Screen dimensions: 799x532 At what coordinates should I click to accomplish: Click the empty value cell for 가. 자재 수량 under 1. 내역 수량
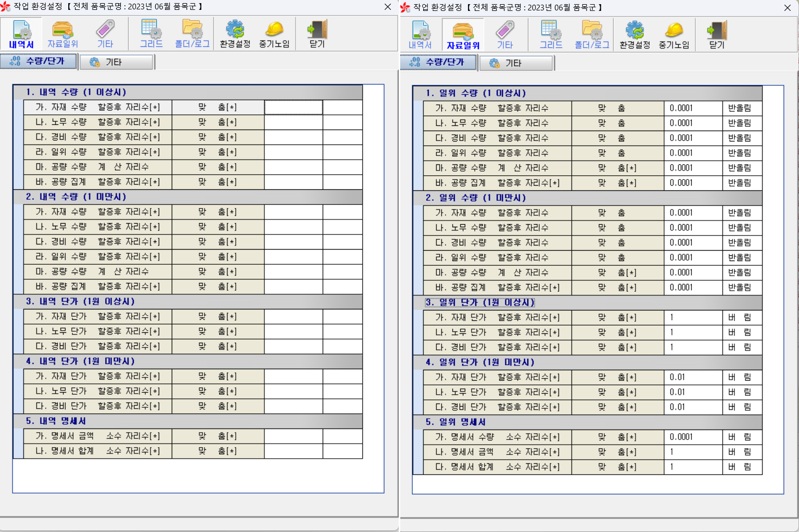coord(293,108)
